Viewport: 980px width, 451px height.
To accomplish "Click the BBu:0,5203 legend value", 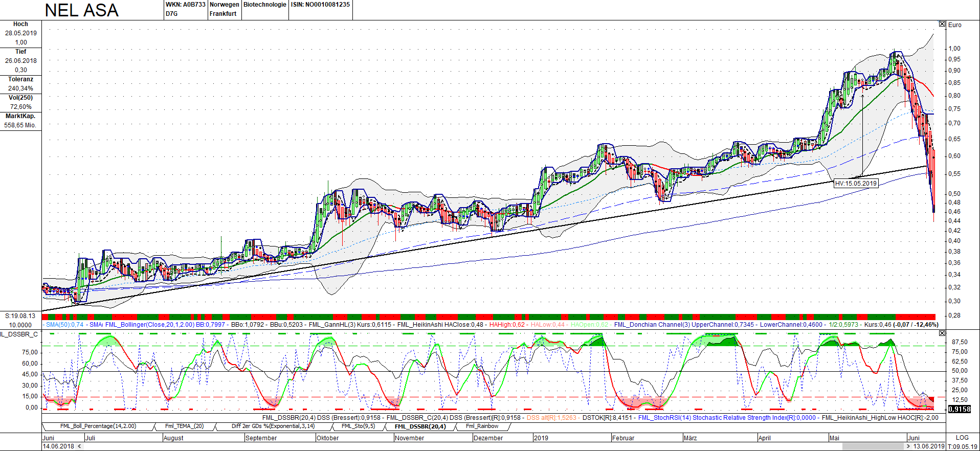I will click(x=286, y=325).
